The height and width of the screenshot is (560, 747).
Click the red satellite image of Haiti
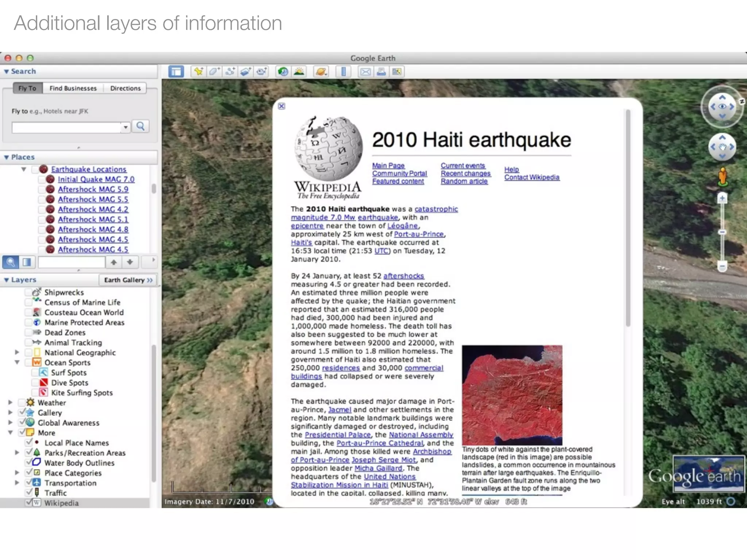[x=512, y=395]
